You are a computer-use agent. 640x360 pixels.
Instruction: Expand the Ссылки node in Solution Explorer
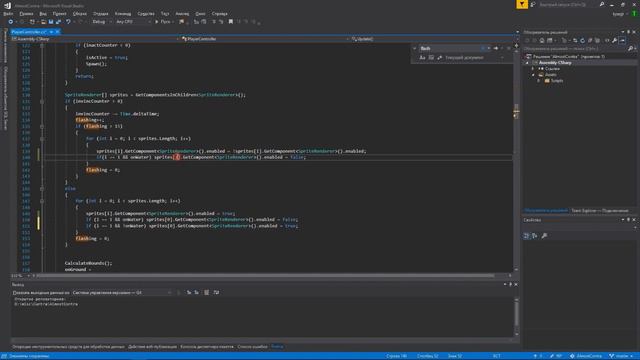pos(533,69)
